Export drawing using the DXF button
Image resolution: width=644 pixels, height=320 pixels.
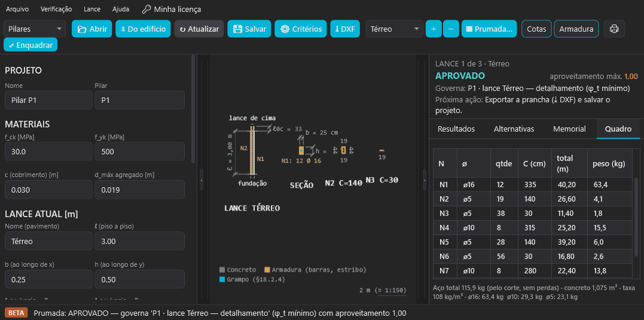pyautogui.click(x=345, y=29)
